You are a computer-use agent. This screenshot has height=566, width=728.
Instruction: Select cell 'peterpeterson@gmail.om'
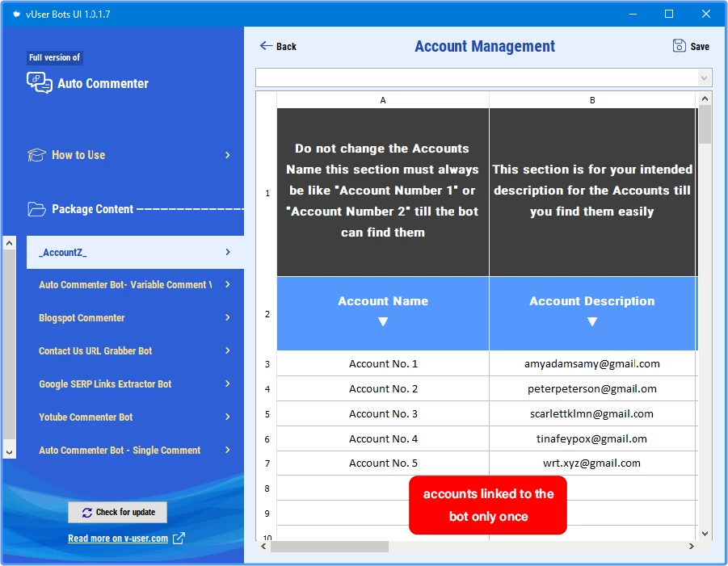[x=592, y=389]
